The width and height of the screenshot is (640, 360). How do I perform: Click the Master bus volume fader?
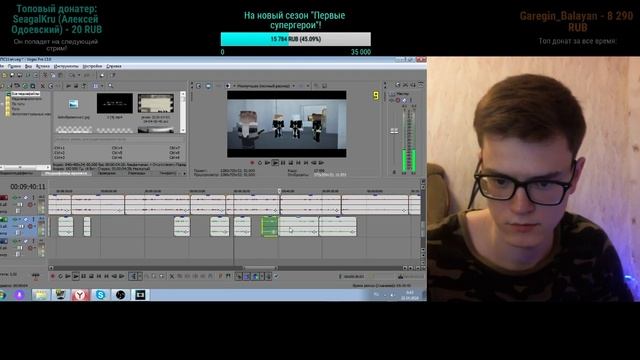(394, 131)
